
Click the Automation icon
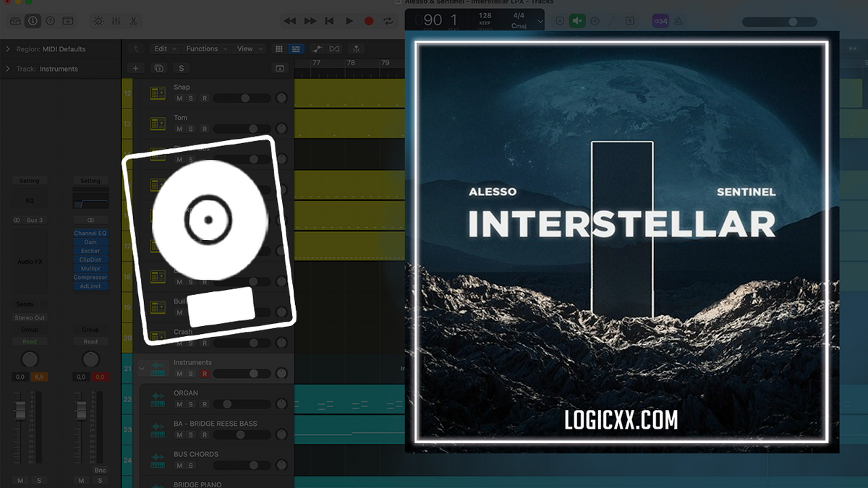tap(317, 49)
